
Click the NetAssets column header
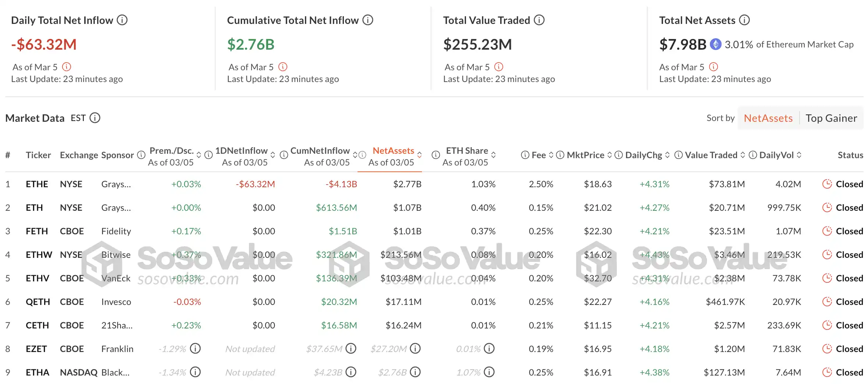[393, 151]
